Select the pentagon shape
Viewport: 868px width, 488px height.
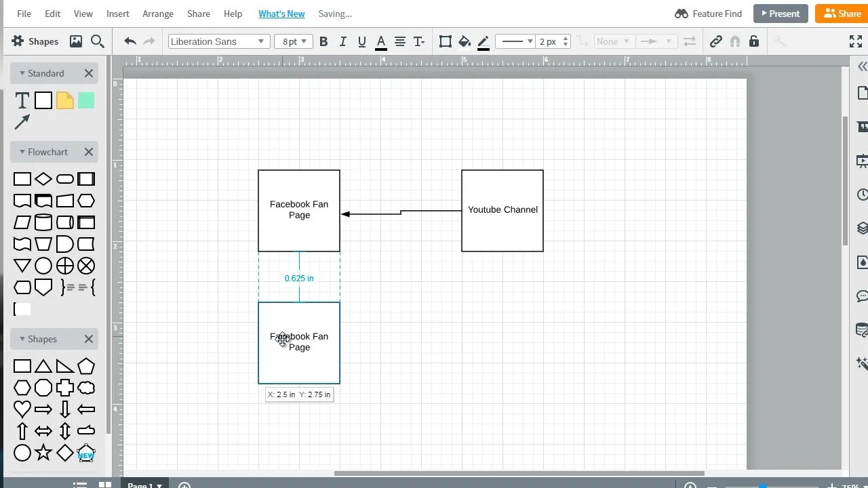click(86, 366)
